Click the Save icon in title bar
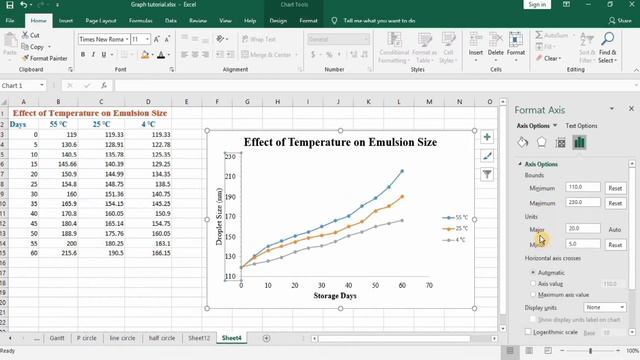 (10, 5)
